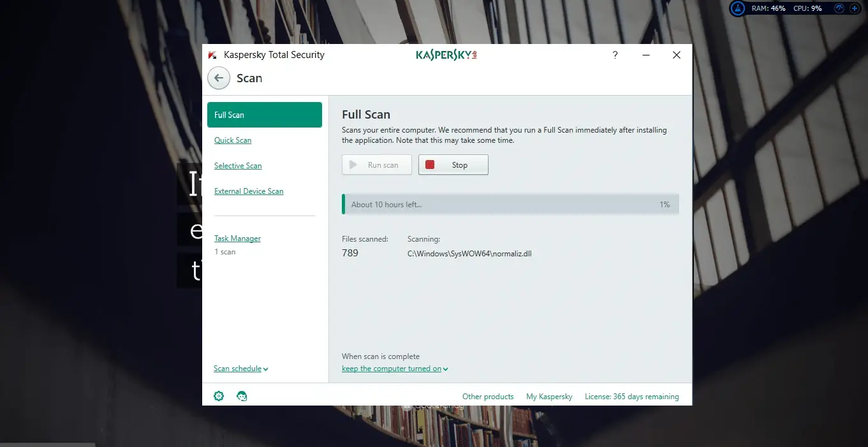Click the disabled Run scan button
This screenshot has height=447, width=868.
click(x=376, y=165)
